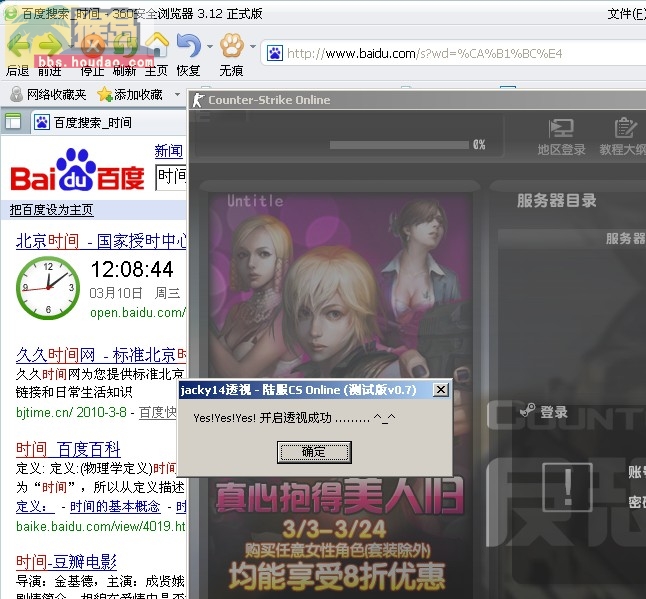Click the Baidu logo
The height and width of the screenshot is (599, 646).
77,171
